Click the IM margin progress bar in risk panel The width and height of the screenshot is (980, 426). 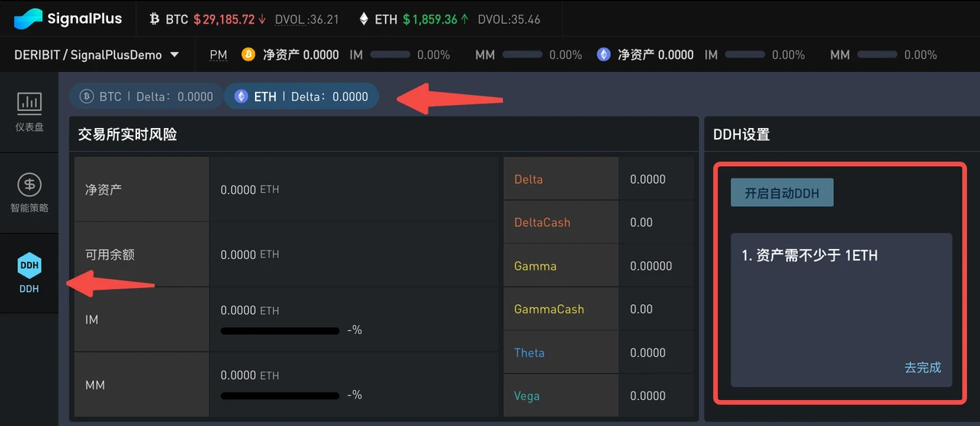click(279, 331)
